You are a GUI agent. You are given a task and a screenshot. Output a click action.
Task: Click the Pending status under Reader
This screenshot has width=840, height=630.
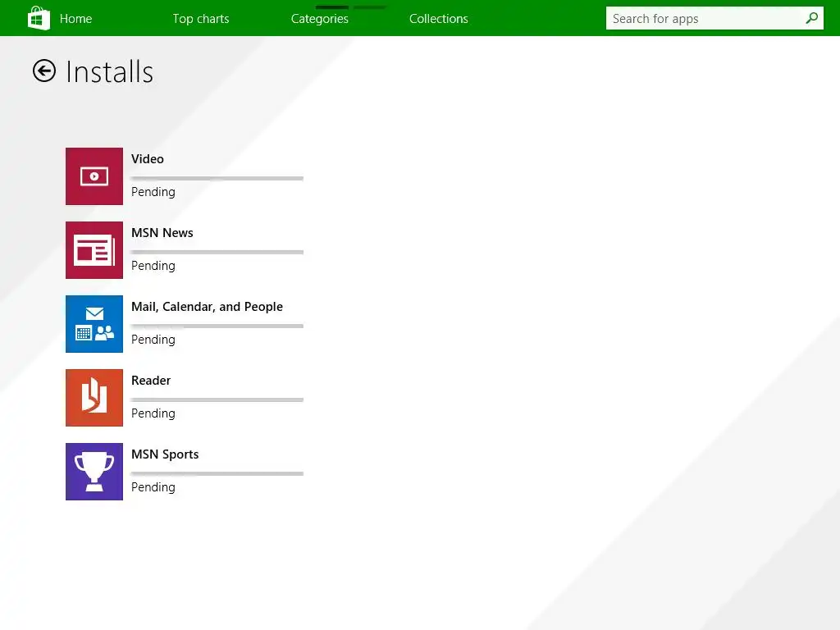(x=153, y=414)
